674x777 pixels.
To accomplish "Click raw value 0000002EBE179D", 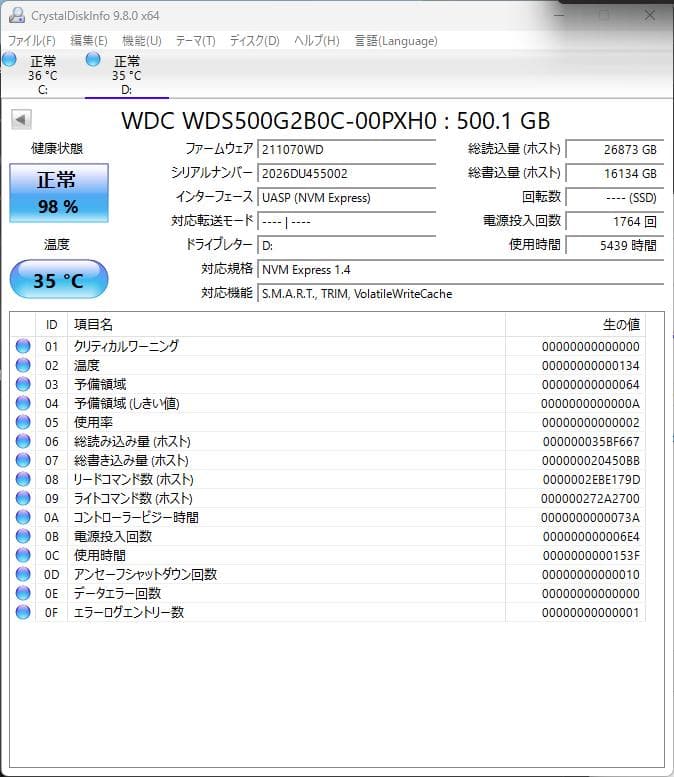I will (591, 479).
